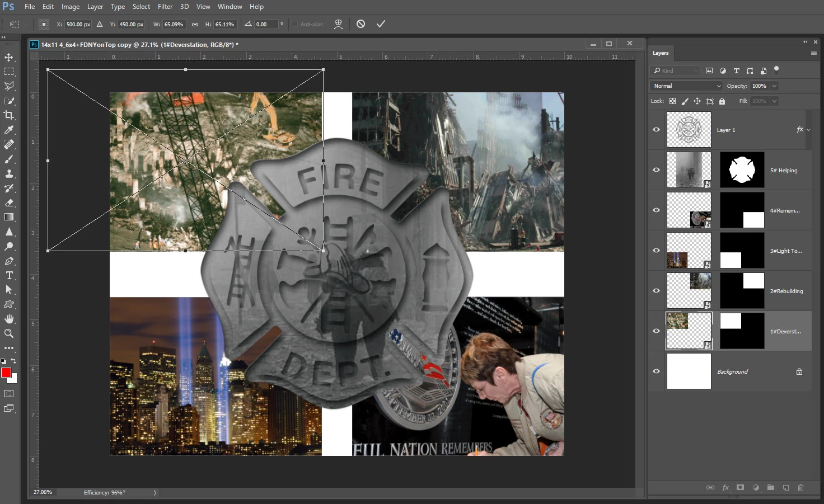This screenshot has width=824, height=504.
Task: Reset default foreground background colors
Action: (3, 361)
